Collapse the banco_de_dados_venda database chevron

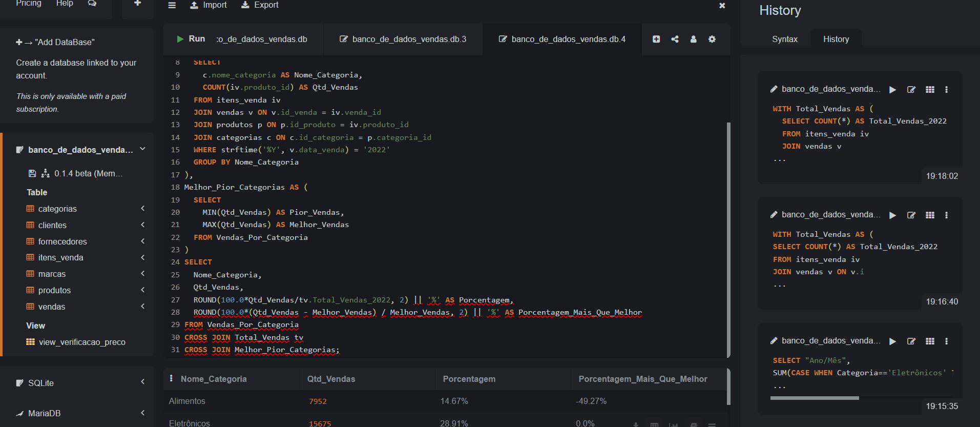(142, 149)
